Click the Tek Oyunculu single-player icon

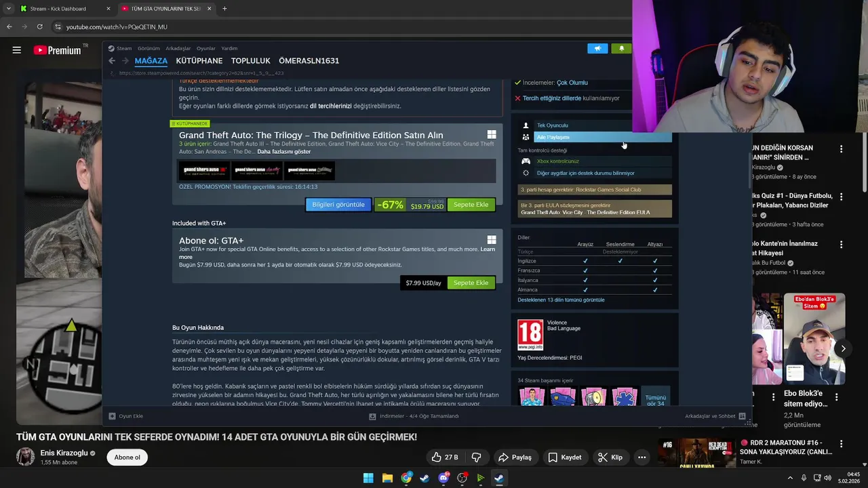[x=526, y=125]
